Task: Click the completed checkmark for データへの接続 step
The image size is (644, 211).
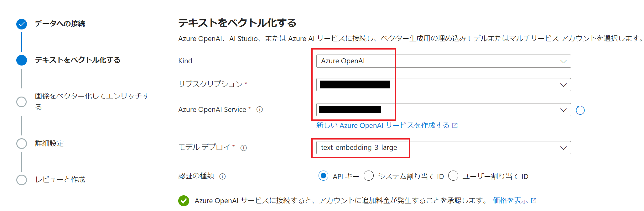Action: pos(22,24)
